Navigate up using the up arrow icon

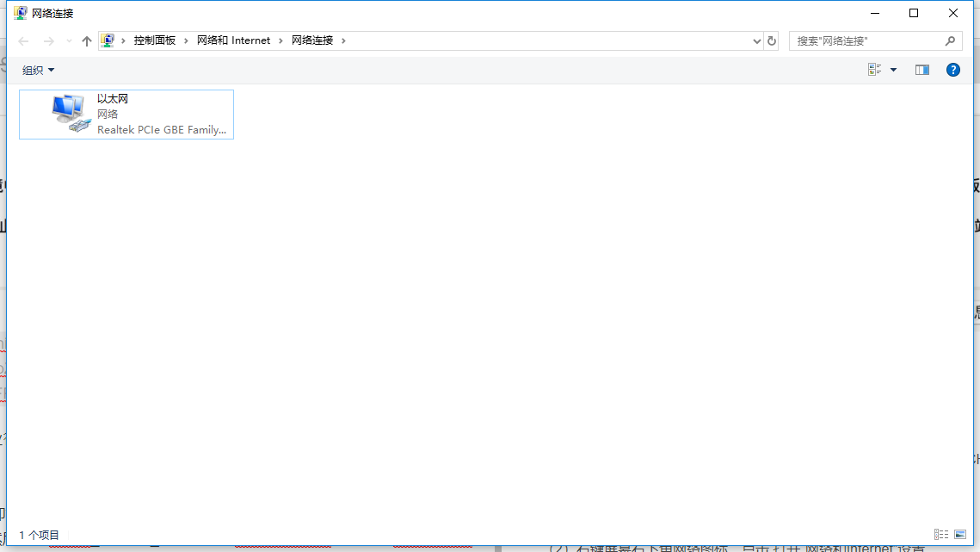(86, 40)
